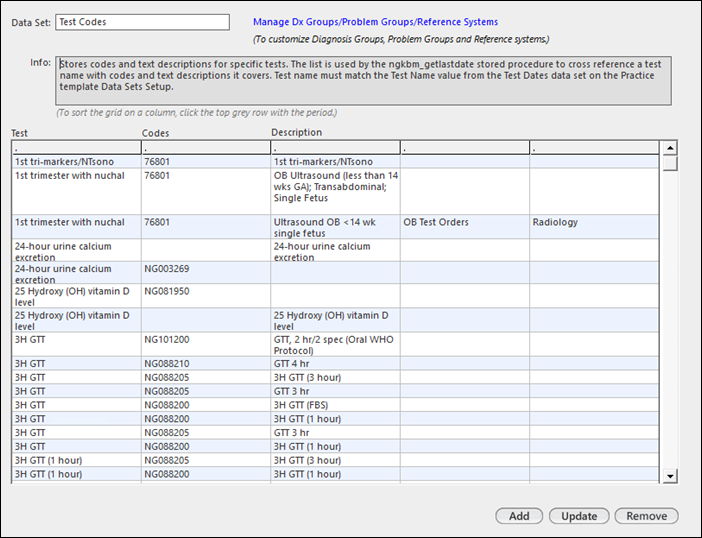This screenshot has width=702, height=538.
Task: Select the GTT, 2 hr/2 spec (Oral WHO Protocol) cell
Action: click(x=335, y=344)
